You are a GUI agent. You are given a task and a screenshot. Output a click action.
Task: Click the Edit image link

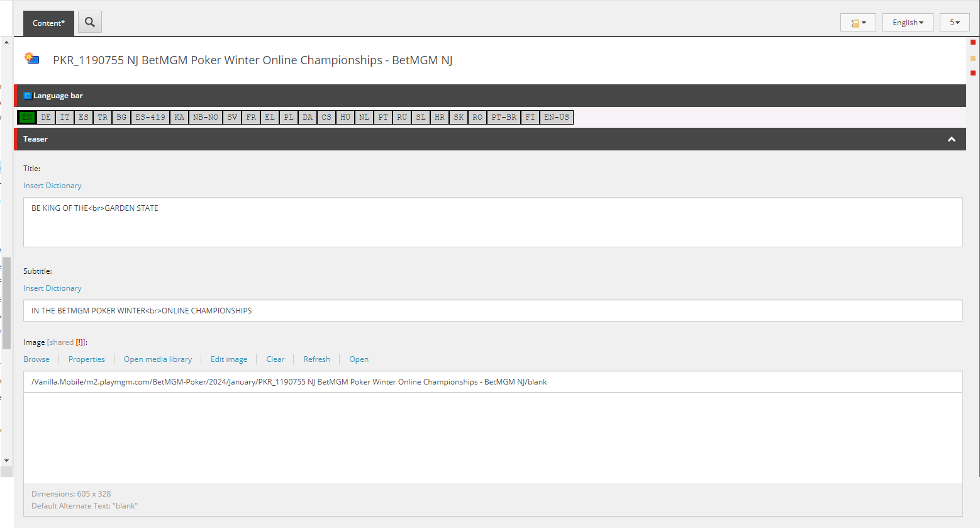[229, 359]
